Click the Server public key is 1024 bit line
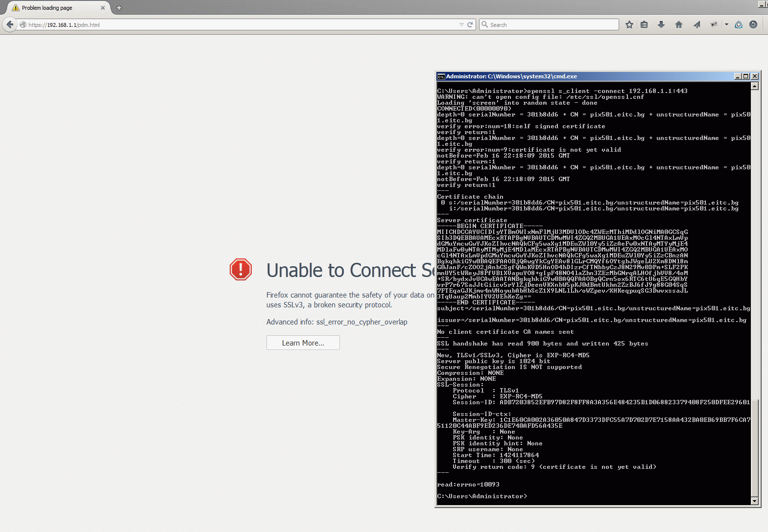 pos(494,361)
